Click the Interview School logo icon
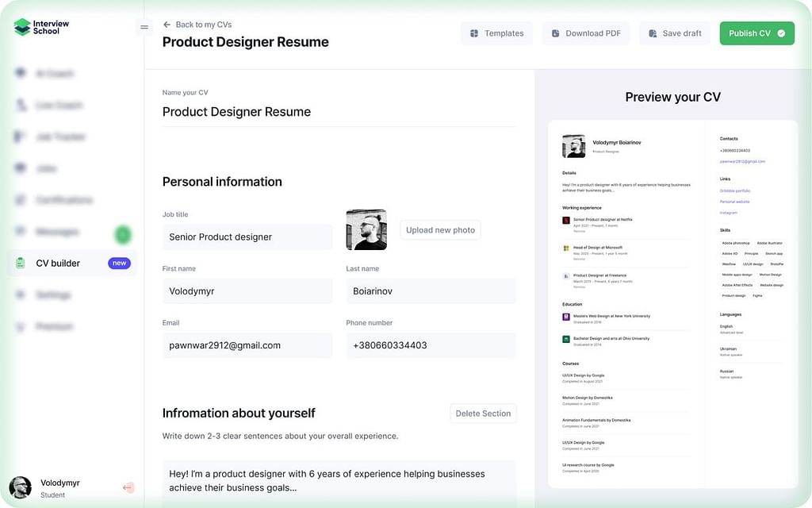This screenshot has width=812, height=508. pyautogui.click(x=22, y=27)
